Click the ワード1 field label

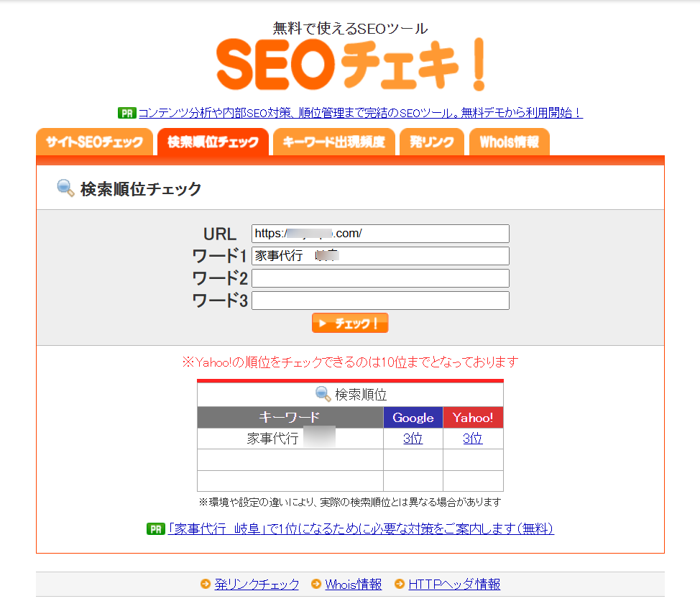220,256
